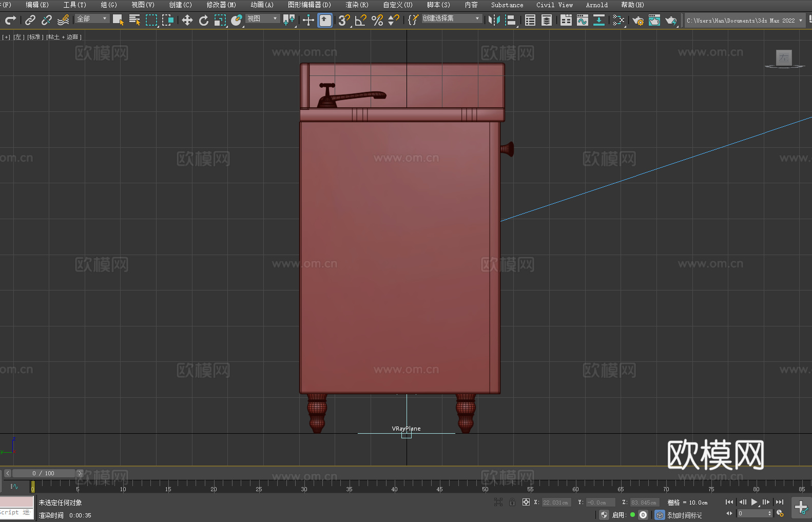The width and height of the screenshot is (812, 522).
Task: Open the 帮助(H) menu
Action: [x=632, y=5]
